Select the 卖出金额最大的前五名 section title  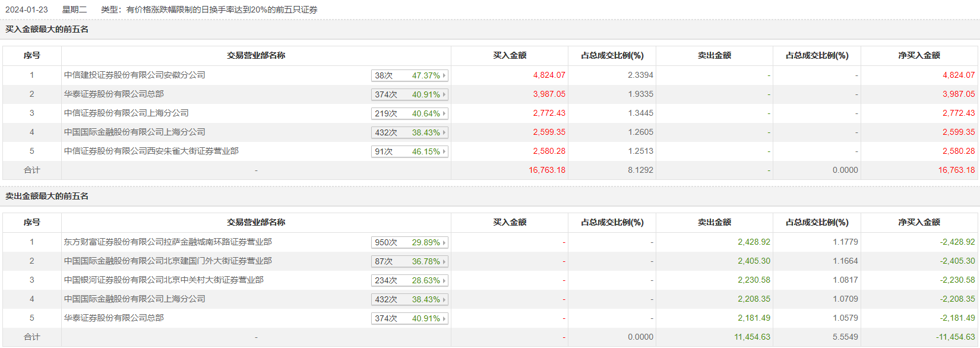(47, 196)
